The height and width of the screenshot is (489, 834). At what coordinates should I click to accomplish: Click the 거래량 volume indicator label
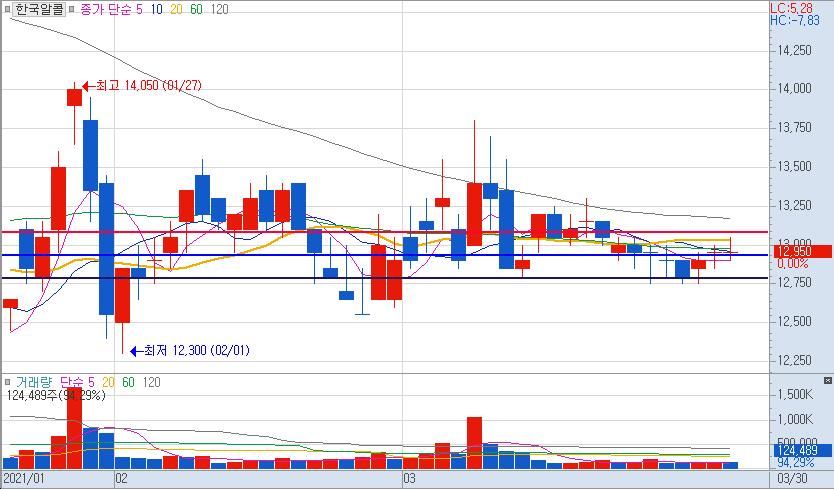(x=34, y=382)
